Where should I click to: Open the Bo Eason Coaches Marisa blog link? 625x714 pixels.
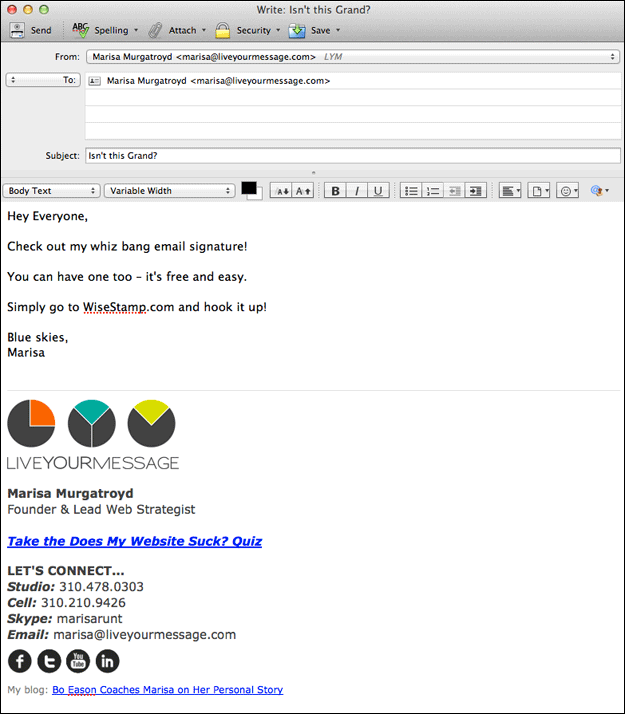click(168, 690)
